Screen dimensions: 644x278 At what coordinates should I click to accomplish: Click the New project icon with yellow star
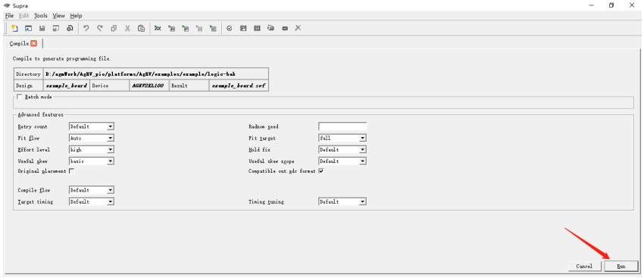point(14,28)
